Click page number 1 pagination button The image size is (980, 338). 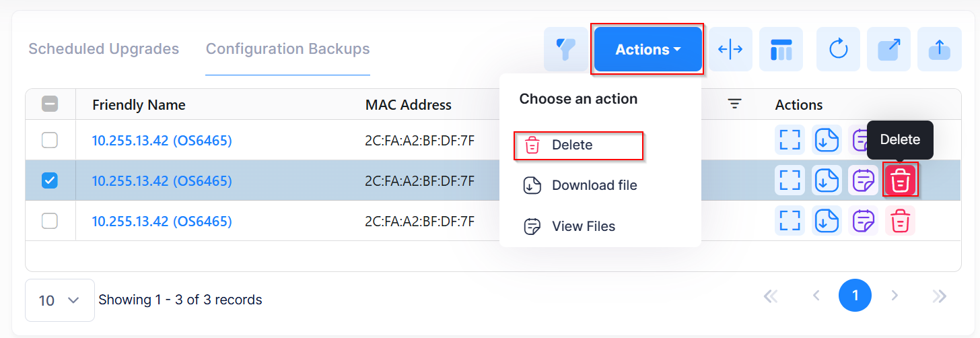click(x=855, y=296)
